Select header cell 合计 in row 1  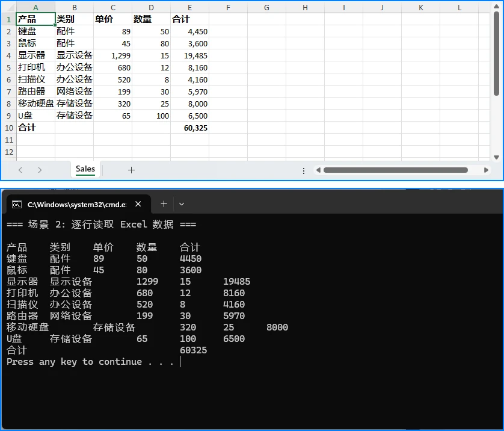point(189,19)
